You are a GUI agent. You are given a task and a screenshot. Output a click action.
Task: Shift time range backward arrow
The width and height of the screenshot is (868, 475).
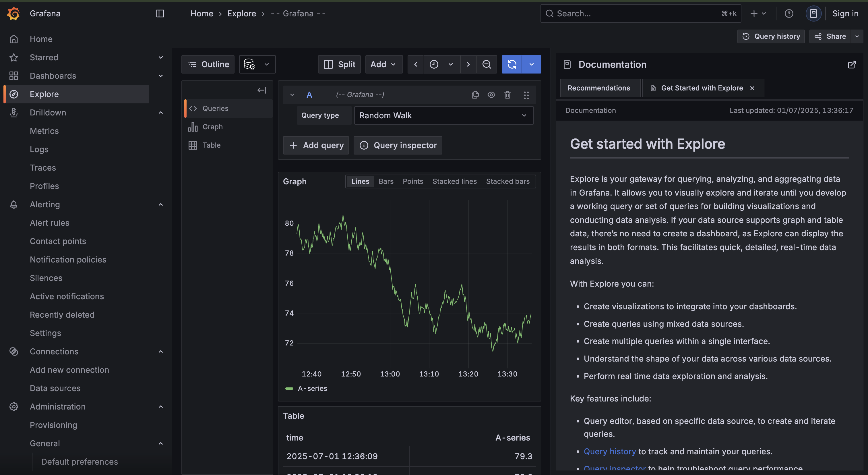[x=416, y=64]
